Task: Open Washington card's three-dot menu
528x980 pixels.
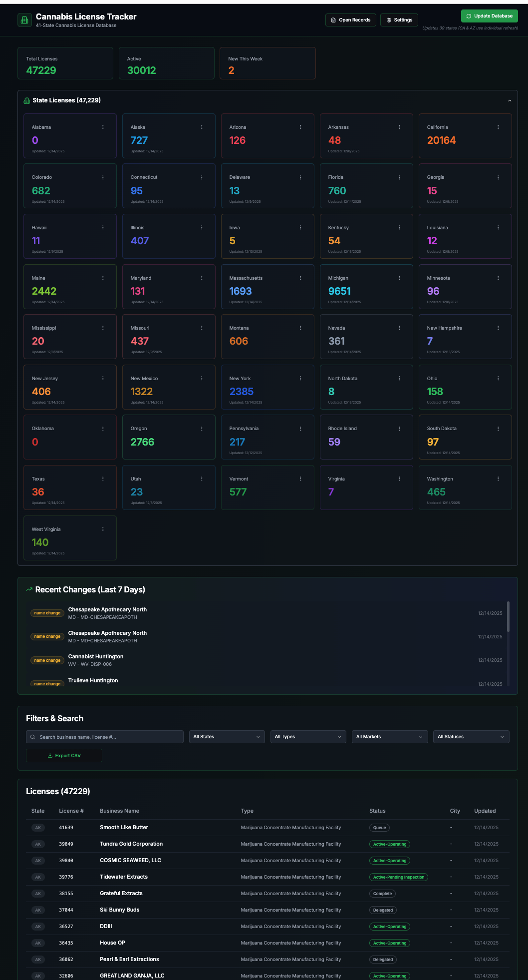Action: [498, 479]
